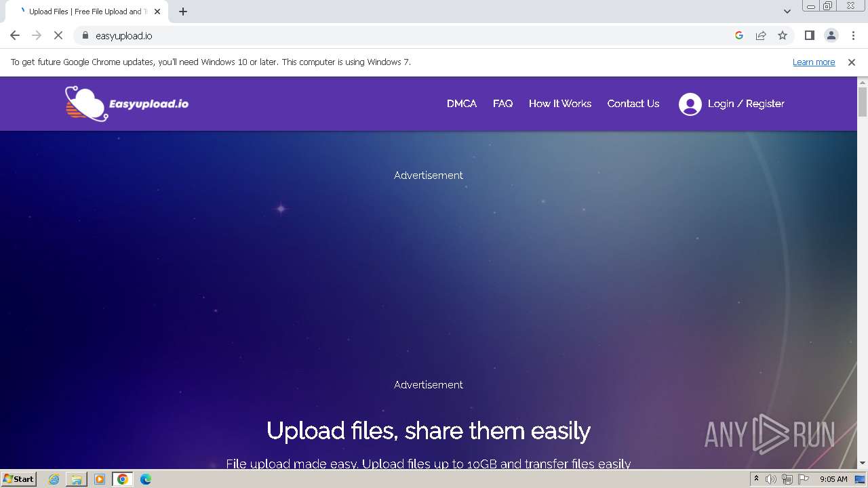Viewport: 868px width, 488px height.
Task: Open the Chrome three-dot menu
Action: point(853,35)
